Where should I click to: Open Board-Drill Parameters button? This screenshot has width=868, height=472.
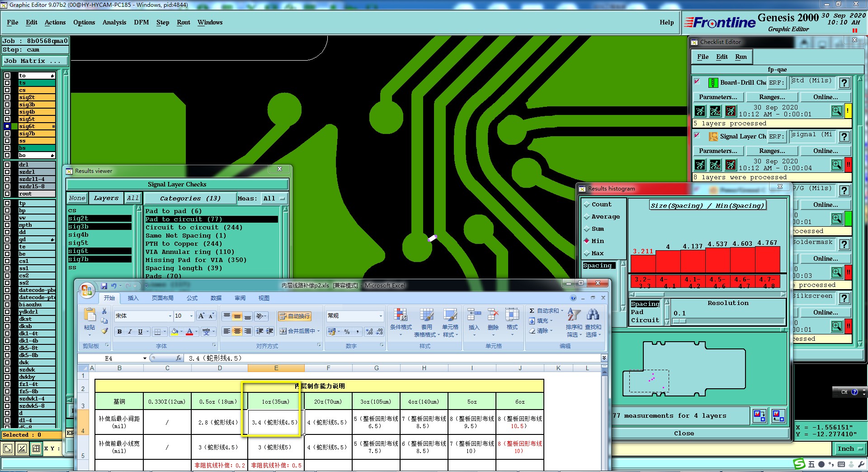pyautogui.click(x=718, y=97)
